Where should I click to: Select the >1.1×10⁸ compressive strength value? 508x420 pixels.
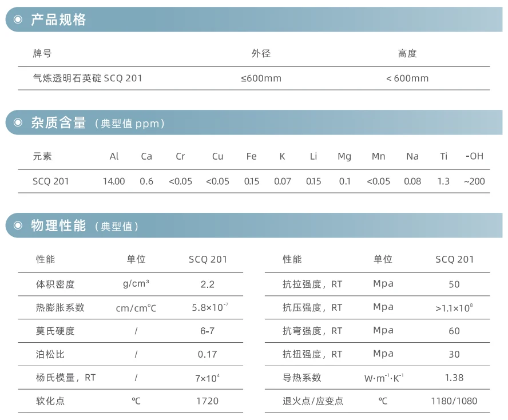click(x=454, y=307)
